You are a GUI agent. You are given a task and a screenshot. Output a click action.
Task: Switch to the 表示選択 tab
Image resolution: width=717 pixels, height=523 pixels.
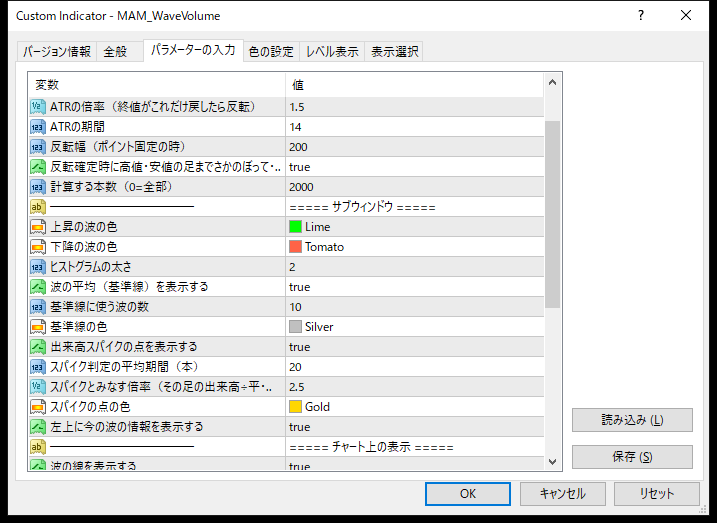point(394,52)
